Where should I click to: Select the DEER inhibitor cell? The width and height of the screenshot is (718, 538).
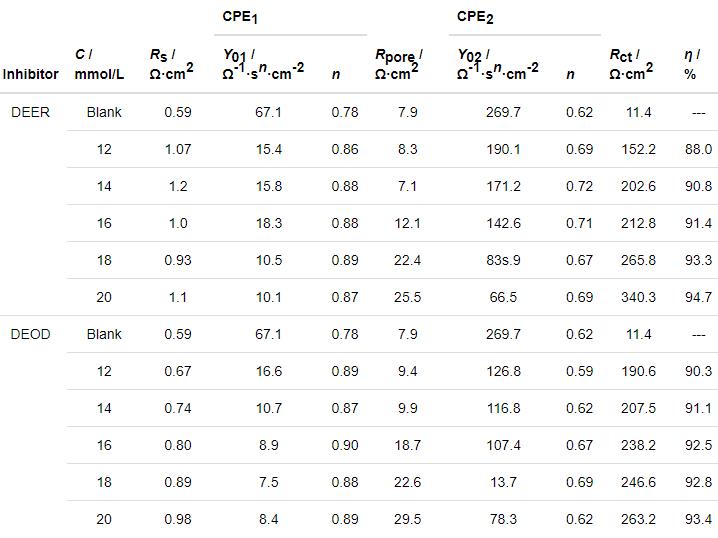click(x=30, y=112)
